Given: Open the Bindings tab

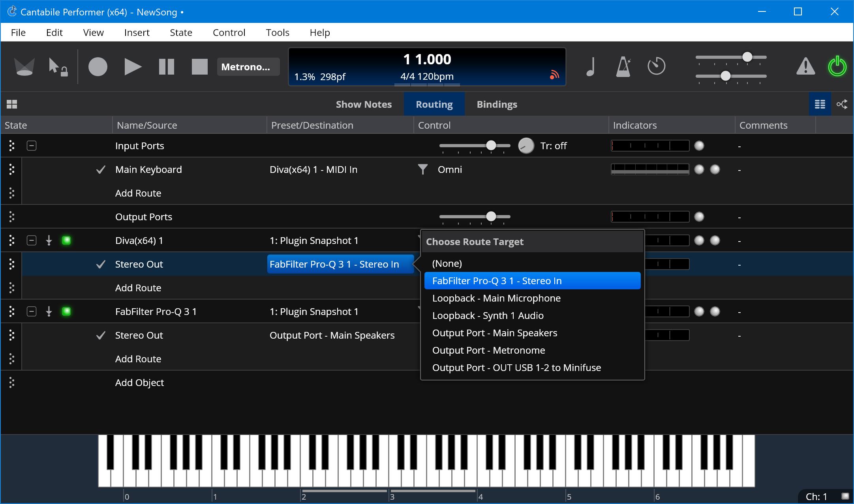Looking at the screenshot, I should [497, 104].
